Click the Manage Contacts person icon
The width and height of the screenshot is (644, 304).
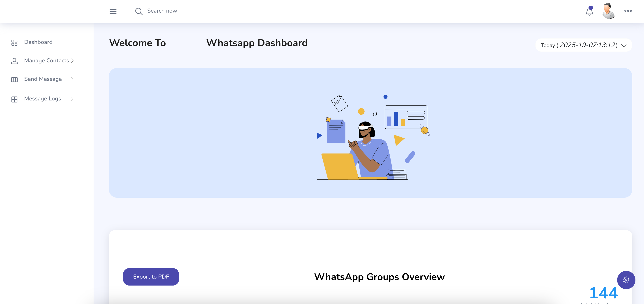(x=14, y=61)
